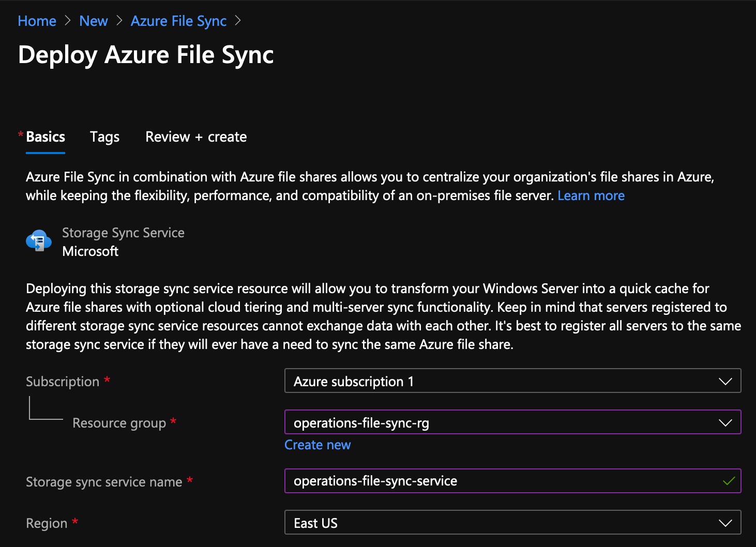Click the Storage sync service name label
The height and width of the screenshot is (547, 756).
(104, 482)
